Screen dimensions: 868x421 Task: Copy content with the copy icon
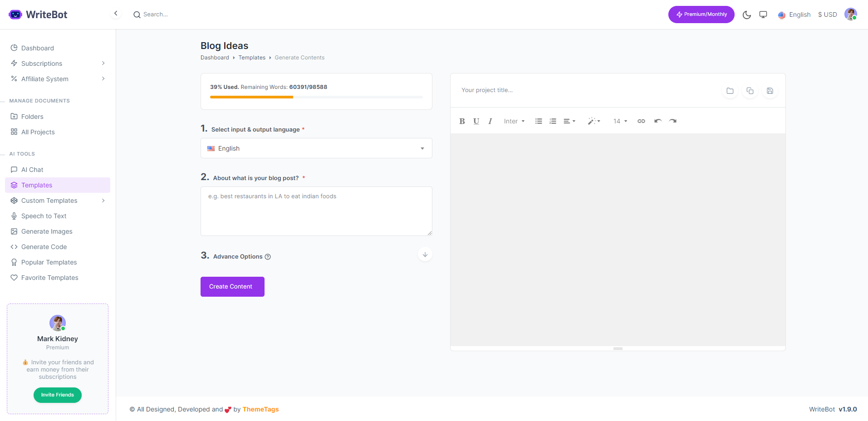point(750,90)
